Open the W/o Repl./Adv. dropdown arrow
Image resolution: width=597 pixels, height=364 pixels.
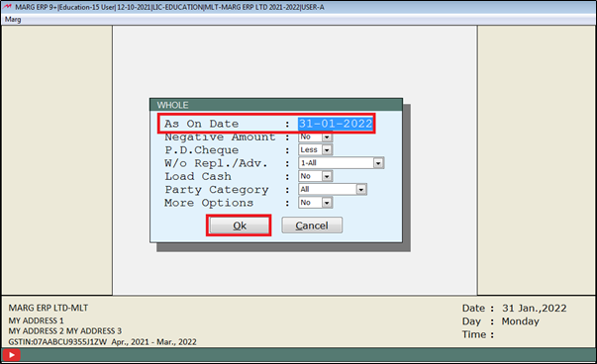378,163
